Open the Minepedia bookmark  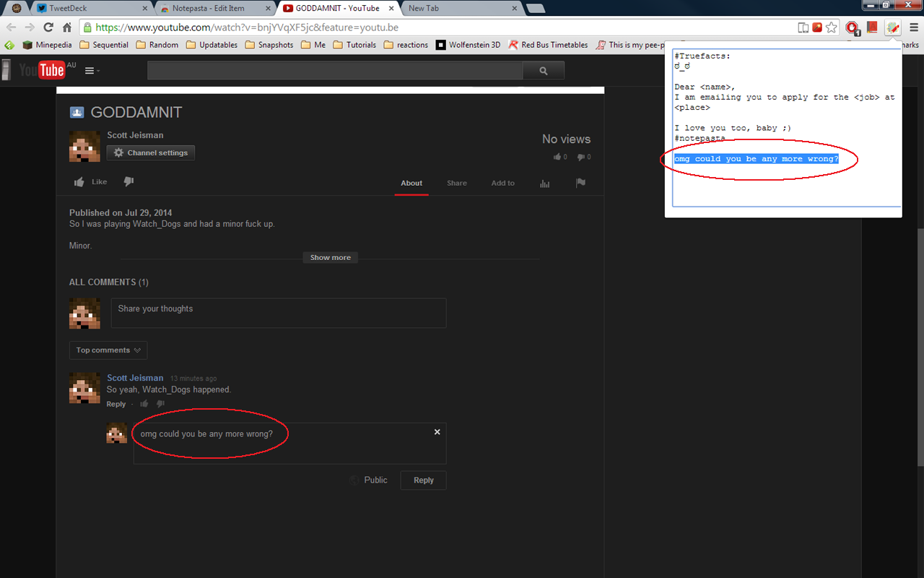point(48,45)
